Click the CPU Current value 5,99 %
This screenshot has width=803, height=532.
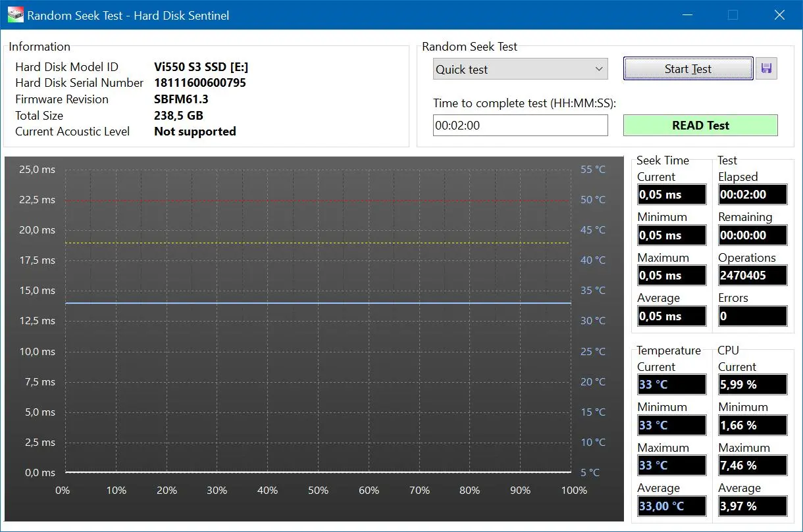[x=753, y=385]
